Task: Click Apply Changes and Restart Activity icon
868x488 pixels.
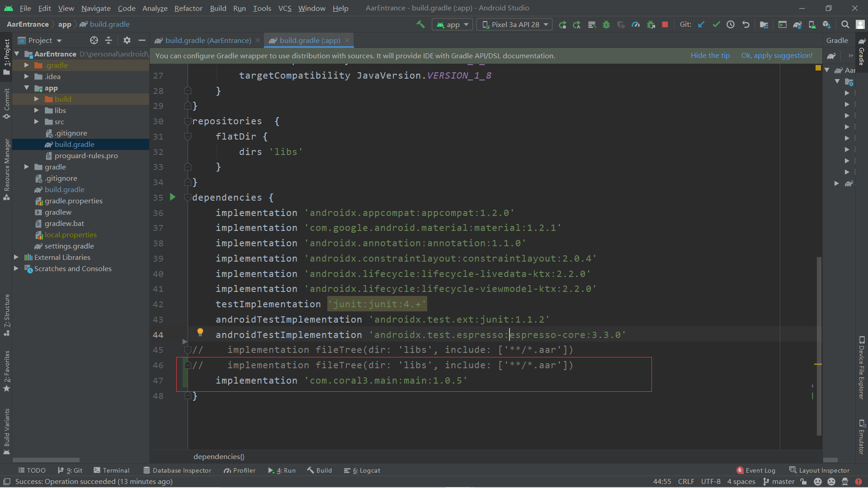Action: point(577,25)
